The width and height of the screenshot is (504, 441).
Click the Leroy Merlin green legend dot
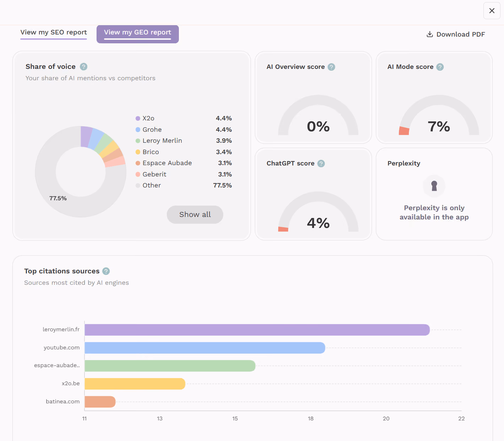[138, 141]
